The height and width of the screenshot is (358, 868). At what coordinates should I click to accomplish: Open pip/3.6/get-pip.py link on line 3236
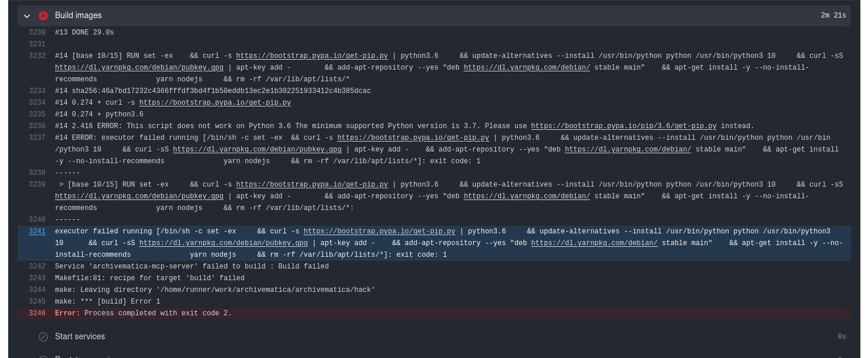(624, 126)
